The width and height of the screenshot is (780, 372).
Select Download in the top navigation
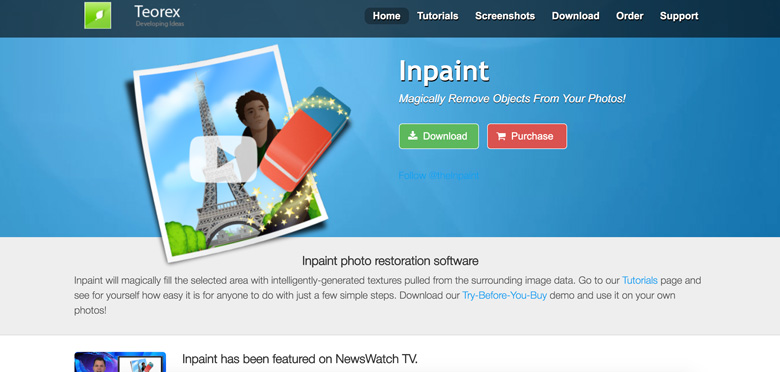[576, 16]
